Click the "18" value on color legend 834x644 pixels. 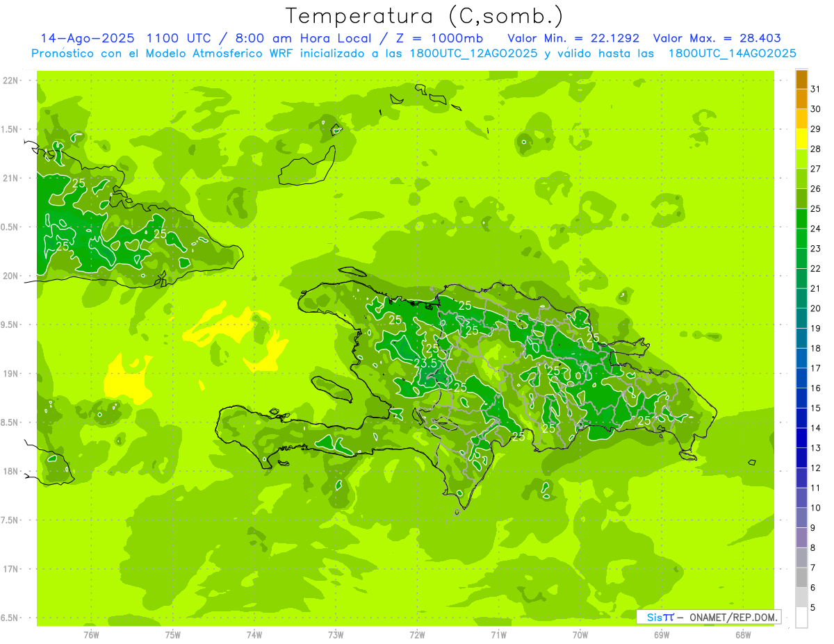[x=816, y=348]
